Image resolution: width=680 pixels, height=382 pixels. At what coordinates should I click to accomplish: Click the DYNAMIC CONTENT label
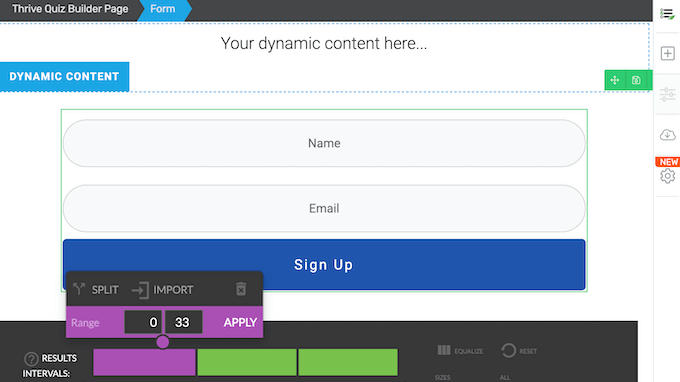click(64, 77)
